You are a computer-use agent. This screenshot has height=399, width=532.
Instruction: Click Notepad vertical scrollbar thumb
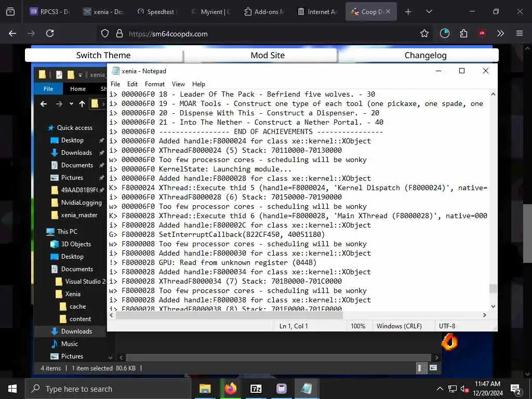tap(493, 288)
